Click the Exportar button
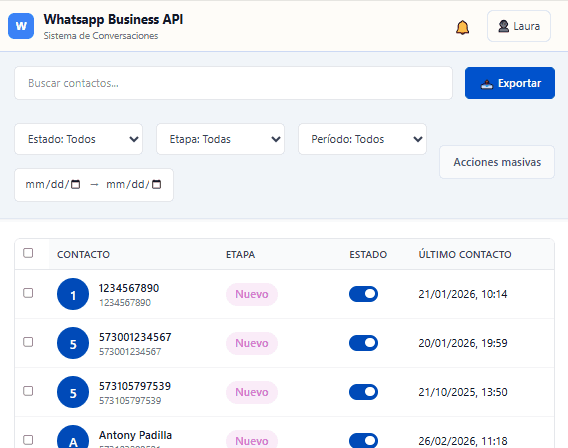Image resolution: width=568 pixels, height=448 pixels. pyautogui.click(x=510, y=83)
